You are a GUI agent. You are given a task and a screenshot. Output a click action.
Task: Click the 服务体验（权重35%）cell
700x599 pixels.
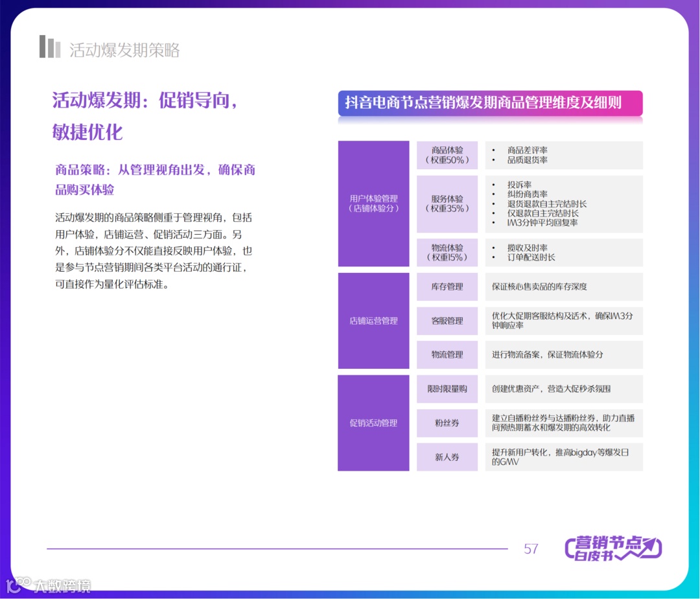447,204
